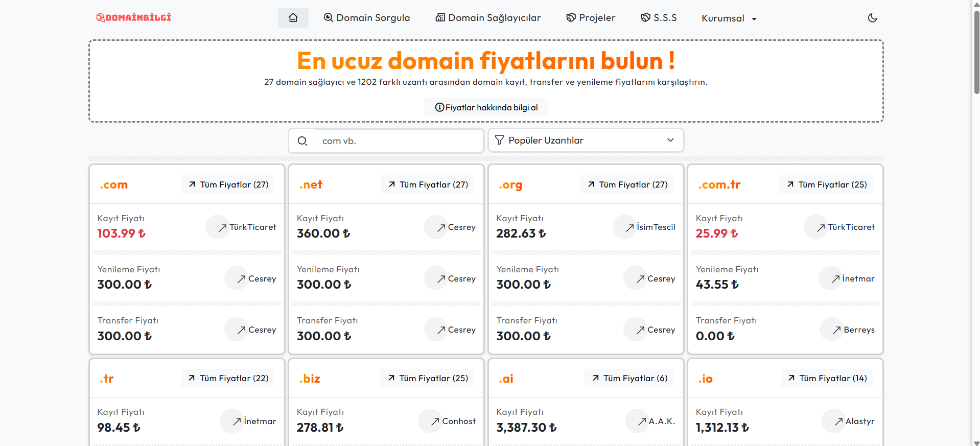980x446 pixels.
Task: Open Tüm Fiyatlar (27) for .net
Action: [x=427, y=184]
